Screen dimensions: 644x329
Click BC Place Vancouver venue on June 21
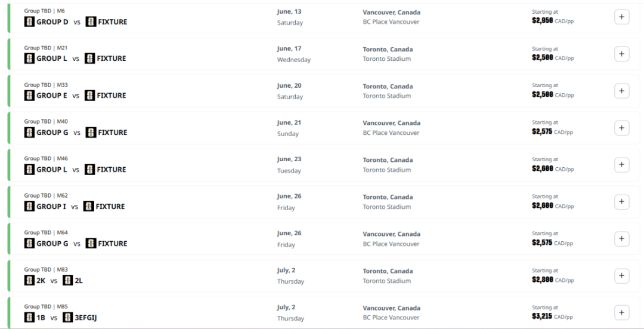[x=391, y=133]
